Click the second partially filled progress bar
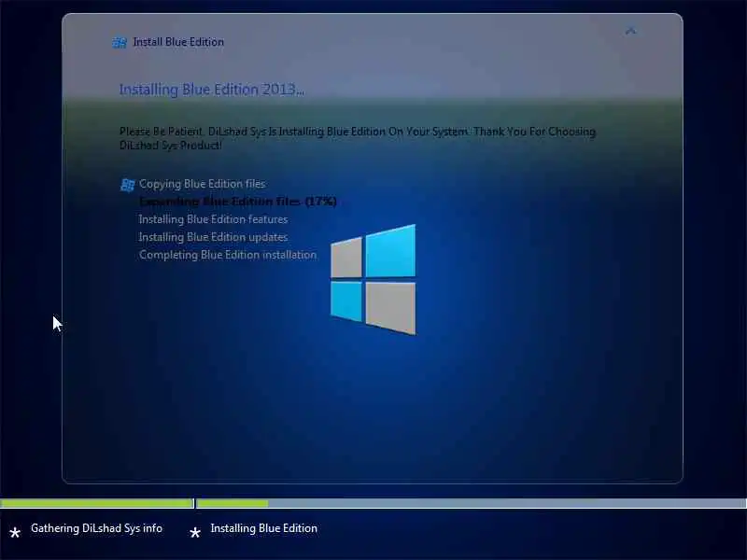 (472, 503)
